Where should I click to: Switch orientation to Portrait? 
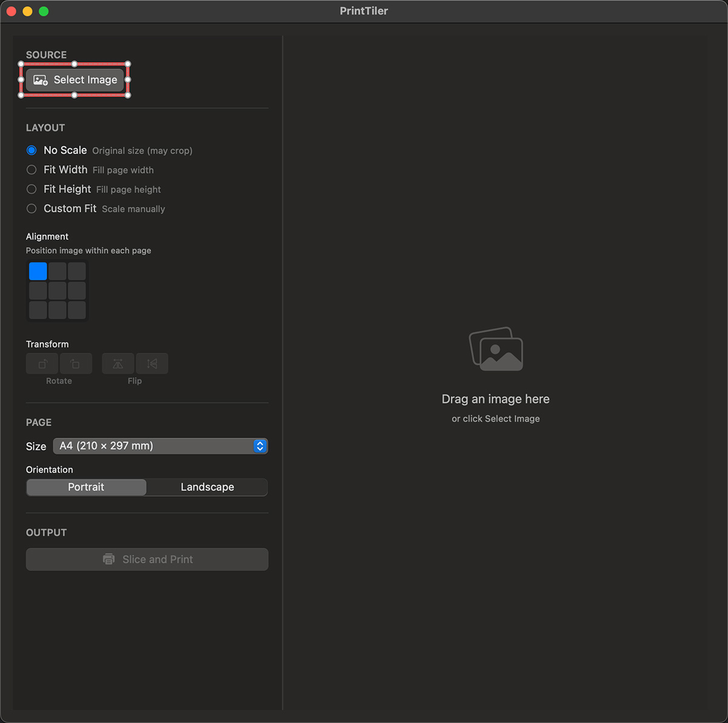[x=86, y=487]
